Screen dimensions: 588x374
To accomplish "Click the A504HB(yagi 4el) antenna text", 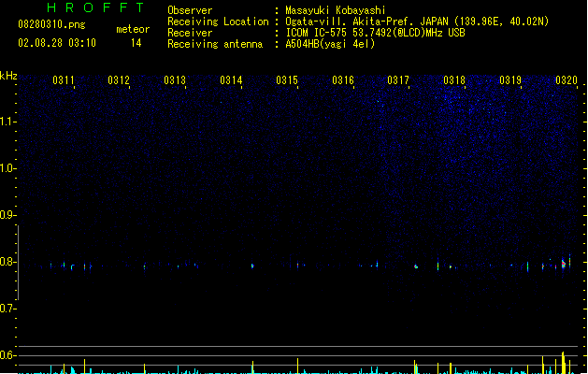I will pos(330,44).
